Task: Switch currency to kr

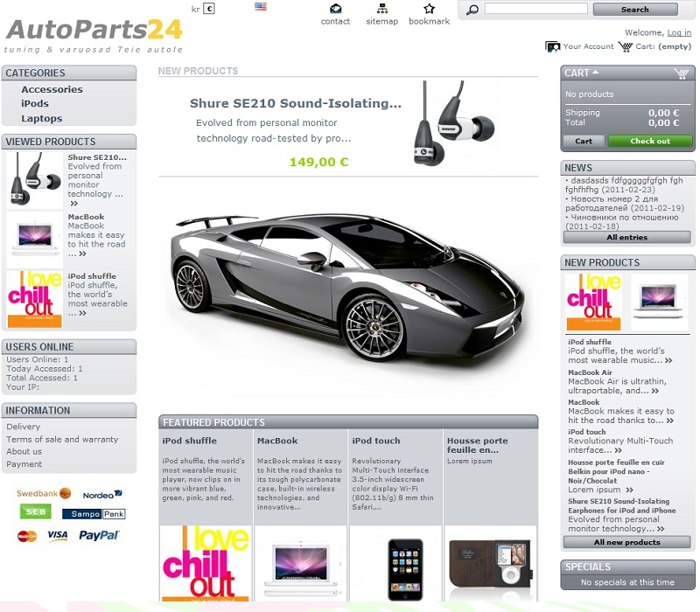Action: coord(195,9)
